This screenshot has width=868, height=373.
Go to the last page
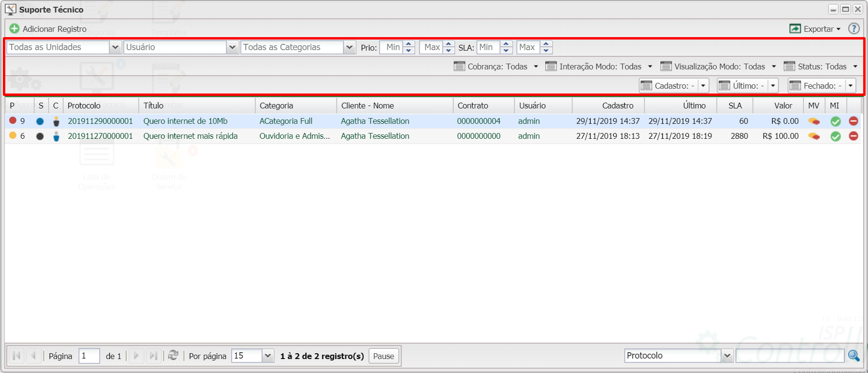point(153,356)
